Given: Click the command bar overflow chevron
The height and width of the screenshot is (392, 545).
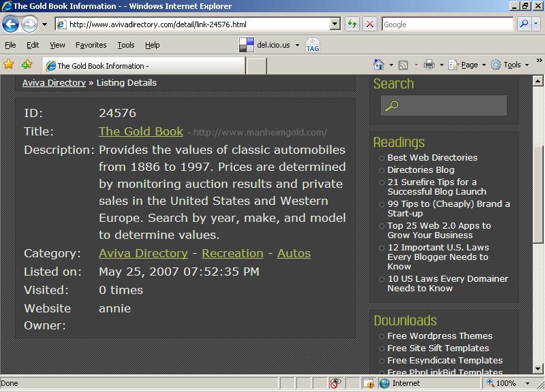Looking at the screenshot, I should (x=539, y=61).
